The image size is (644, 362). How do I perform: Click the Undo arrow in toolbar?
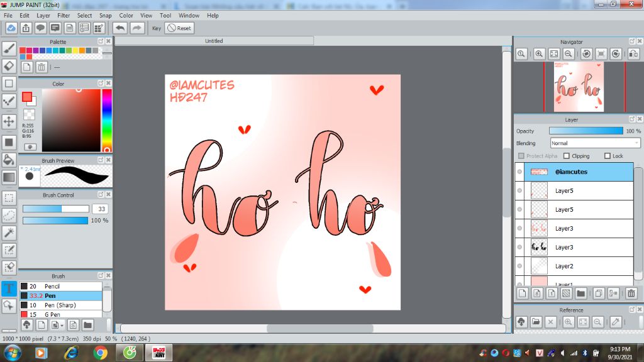coord(120,28)
